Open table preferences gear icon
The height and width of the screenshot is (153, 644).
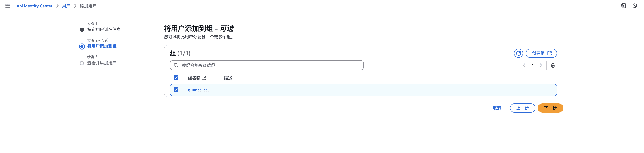(x=553, y=66)
